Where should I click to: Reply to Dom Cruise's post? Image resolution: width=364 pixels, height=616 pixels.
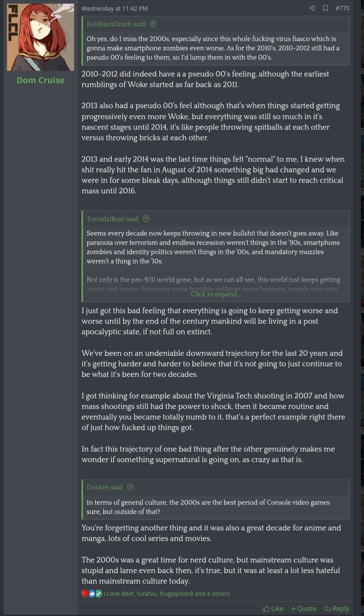[x=337, y=608]
